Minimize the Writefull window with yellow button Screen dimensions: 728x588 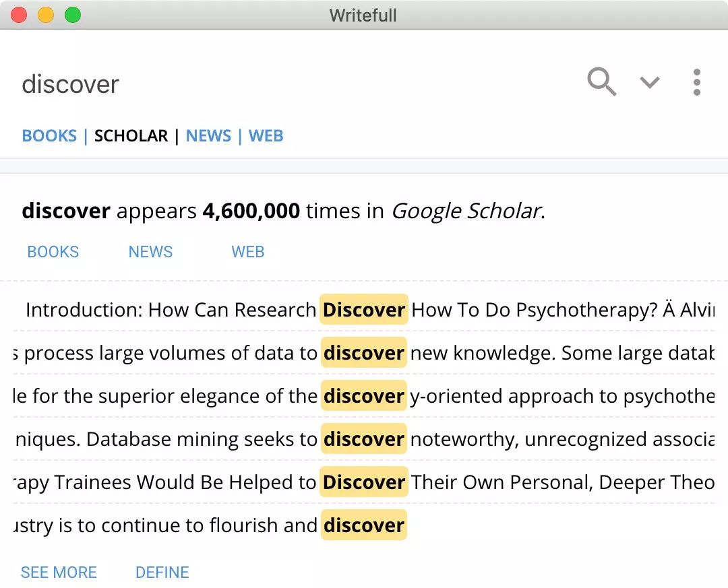tap(46, 15)
